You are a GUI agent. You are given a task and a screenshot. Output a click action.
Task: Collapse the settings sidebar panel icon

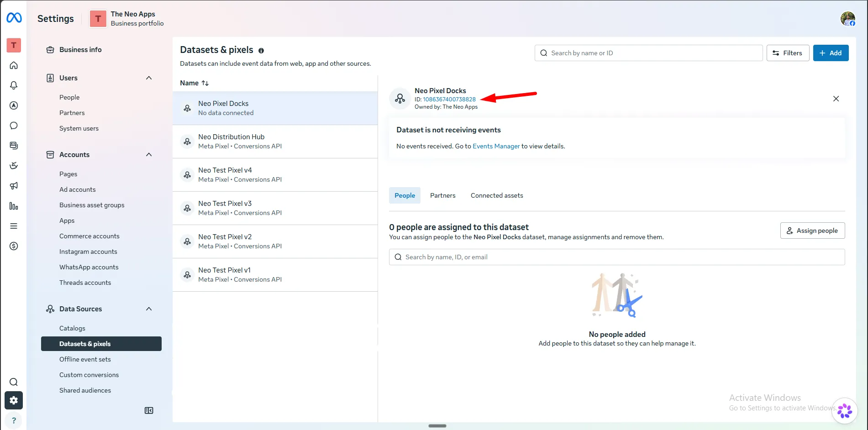(x=149, y=410)
